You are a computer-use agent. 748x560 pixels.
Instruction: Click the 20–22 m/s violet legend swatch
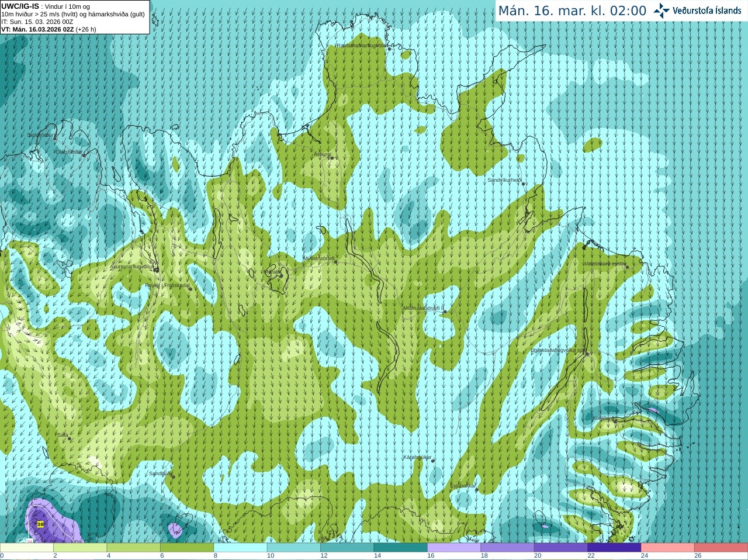[561, 548]
